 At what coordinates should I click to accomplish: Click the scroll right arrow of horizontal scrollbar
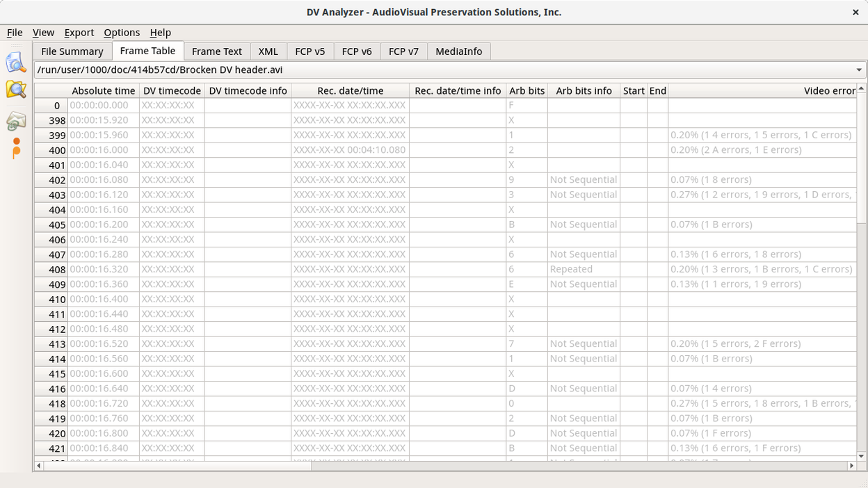pos(851,466)
